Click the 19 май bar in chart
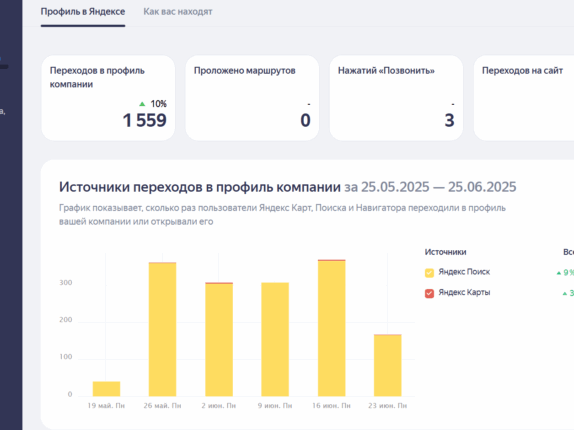This screenshot has width=574, height=430. pos(106,389)
